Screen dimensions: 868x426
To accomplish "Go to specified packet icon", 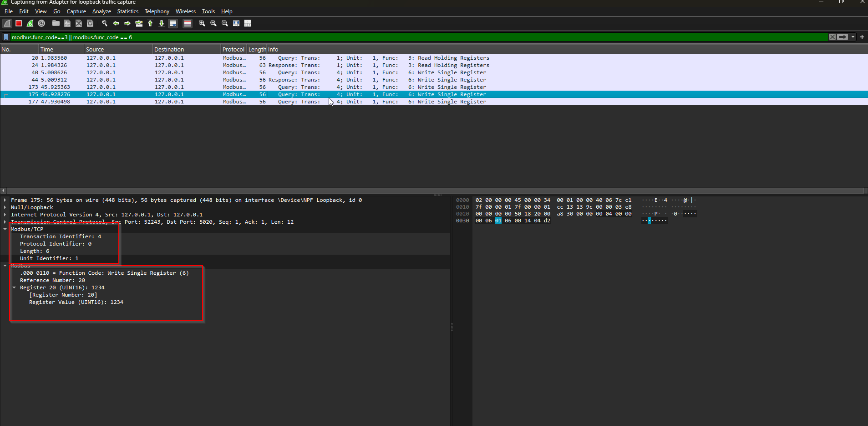I will pos(139,23).
